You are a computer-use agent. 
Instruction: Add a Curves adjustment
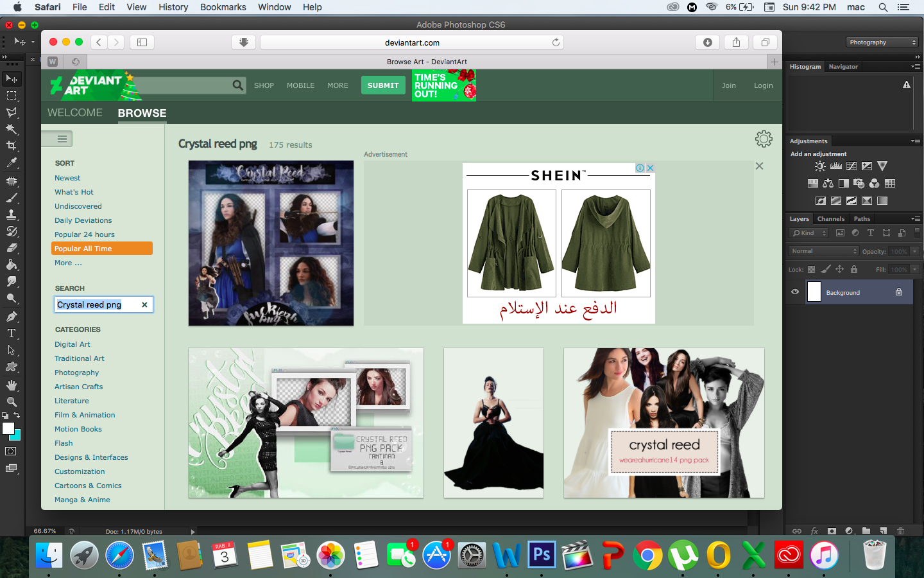tap(851, 166)
